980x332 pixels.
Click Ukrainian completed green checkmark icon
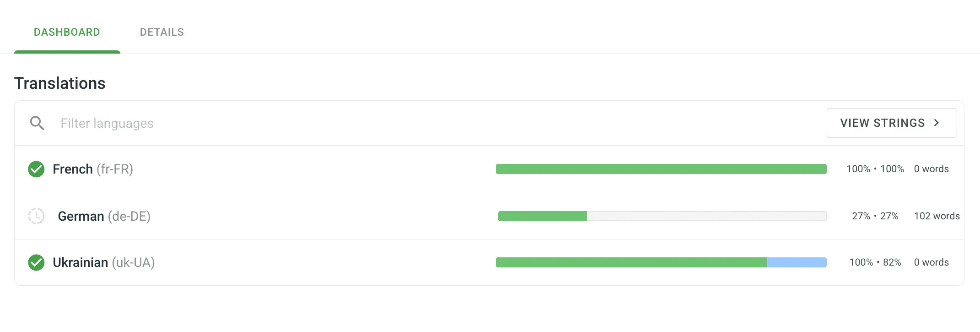click(36, 263)
